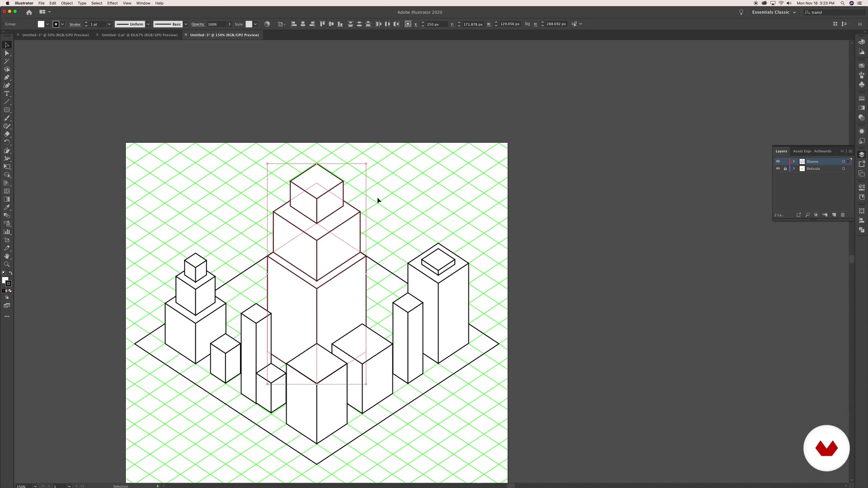Expand the Opacity arrow
The height and width of the screenshot is (488, 868).
230,24
